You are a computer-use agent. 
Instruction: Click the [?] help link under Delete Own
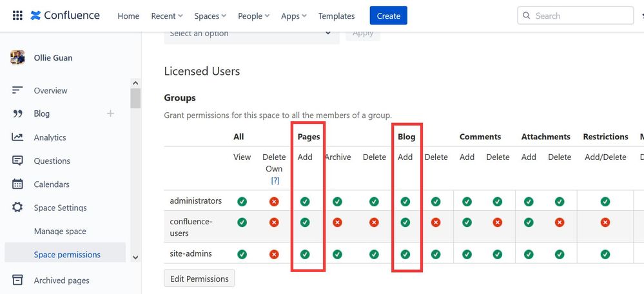(275, 181)
